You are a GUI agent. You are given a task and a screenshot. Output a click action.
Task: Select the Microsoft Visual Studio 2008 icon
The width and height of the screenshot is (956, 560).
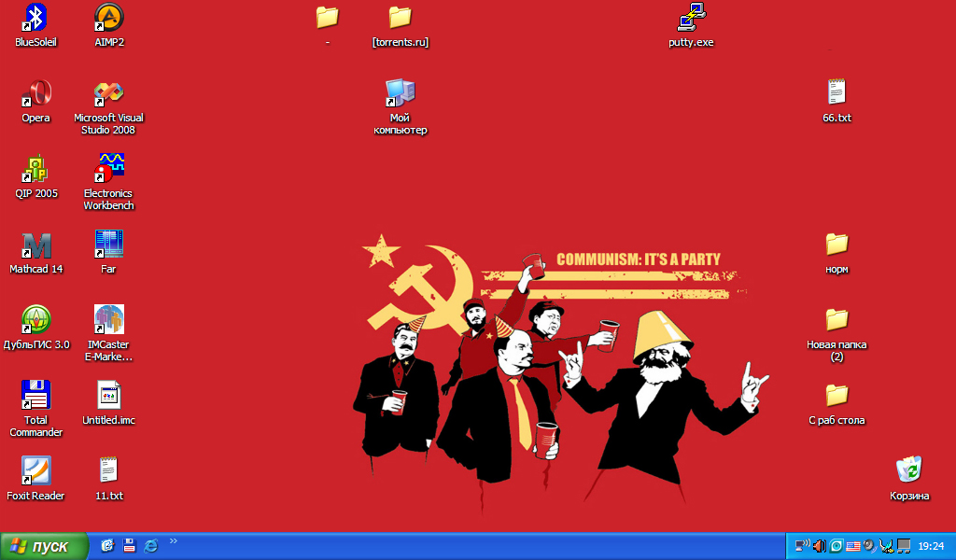(110, 93)
